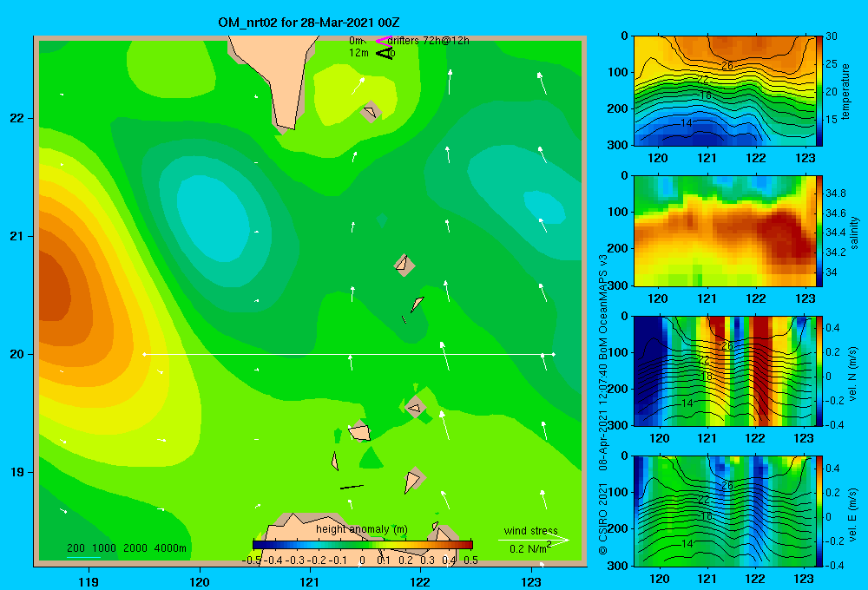Click the '-0.5' value on height anomaly scale
This screenshot has height=590, width=868.
point(252,560)
